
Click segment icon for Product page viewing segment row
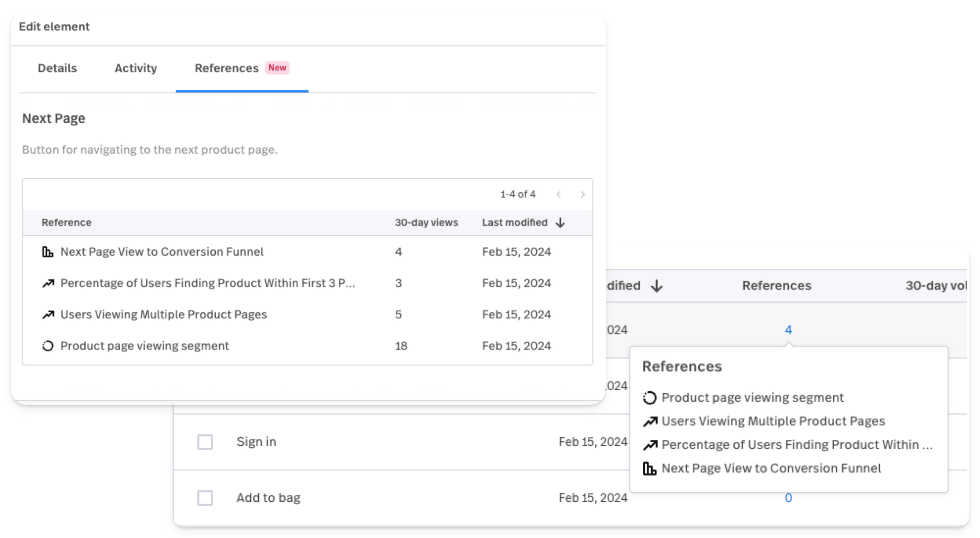coord(48,346)
